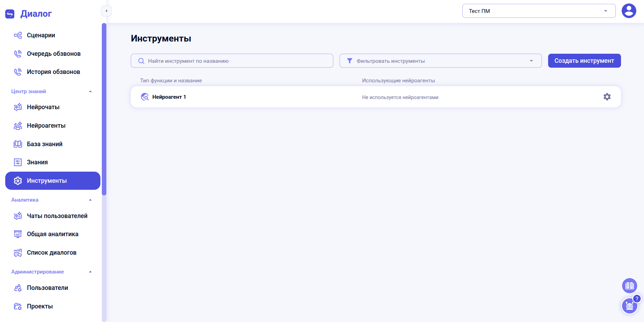Click the История обзвонов phone icon
Viewport: 644px width, 322px height.
click(x=18, y=72)
